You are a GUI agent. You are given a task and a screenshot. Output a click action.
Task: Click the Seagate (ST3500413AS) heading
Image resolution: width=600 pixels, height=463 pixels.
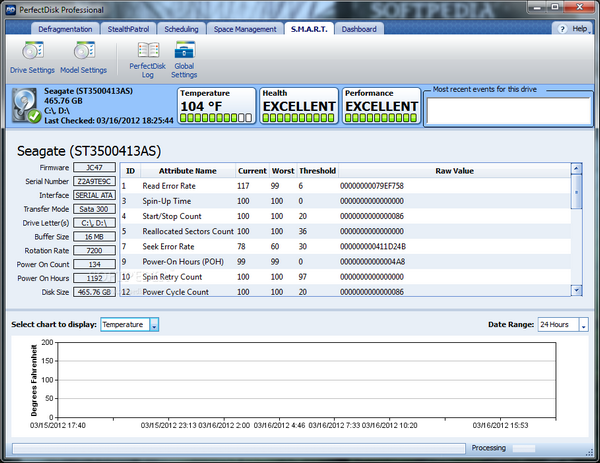(x=89, y=151)
